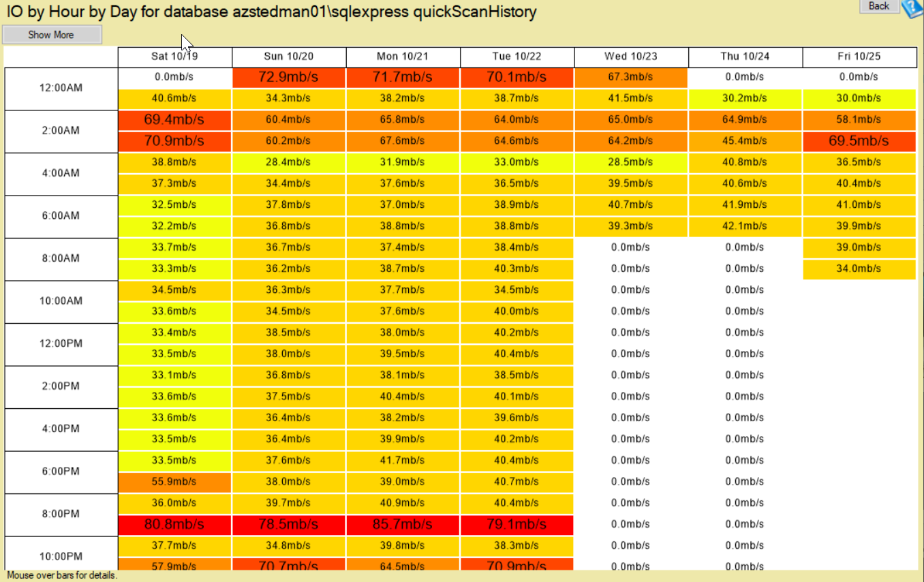Select the 80.8mb/s bar
This screenshot has height=582, width=924.
[x=174, y=525]
